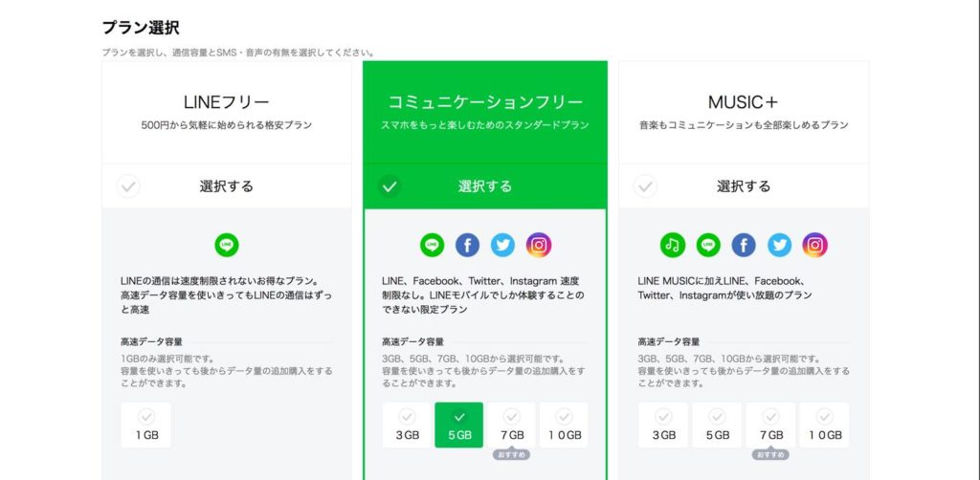980x480 pixels.
Task: Click 高速データ容量 label in LINEフリー card
Action: (151, 342)
